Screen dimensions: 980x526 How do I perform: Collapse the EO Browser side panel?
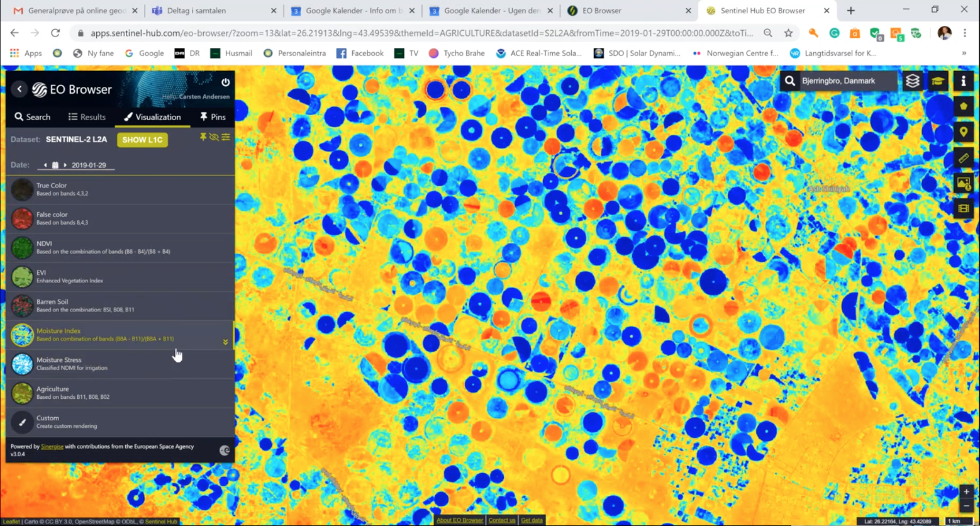(x=19, y=89)
